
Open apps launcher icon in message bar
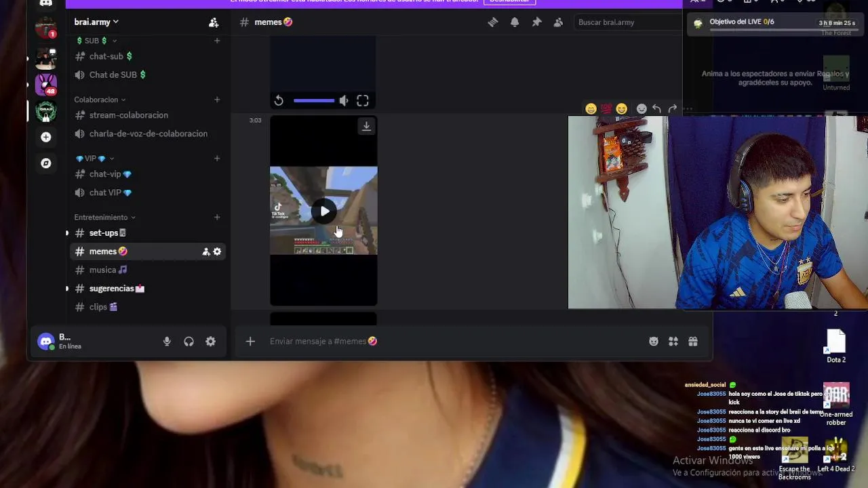coord(673,342)
